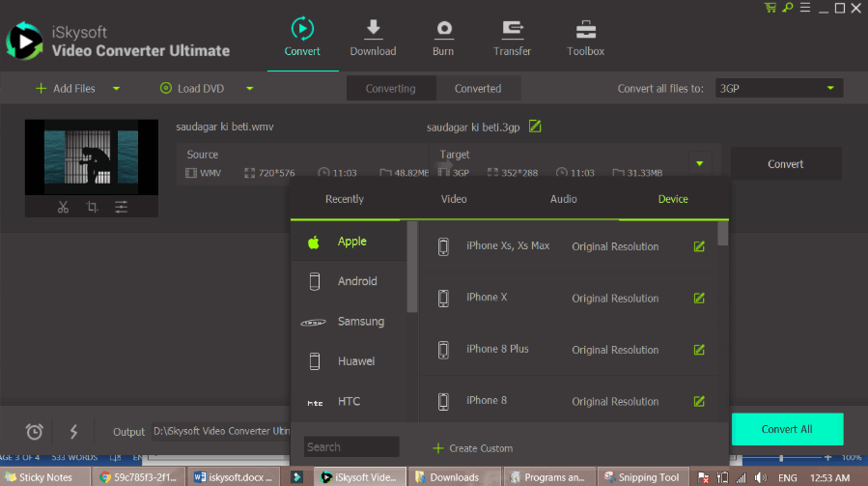Viewport: 868px width, 486px height.
Task: Click the video thumbnail preview
Action: (92, 157)
